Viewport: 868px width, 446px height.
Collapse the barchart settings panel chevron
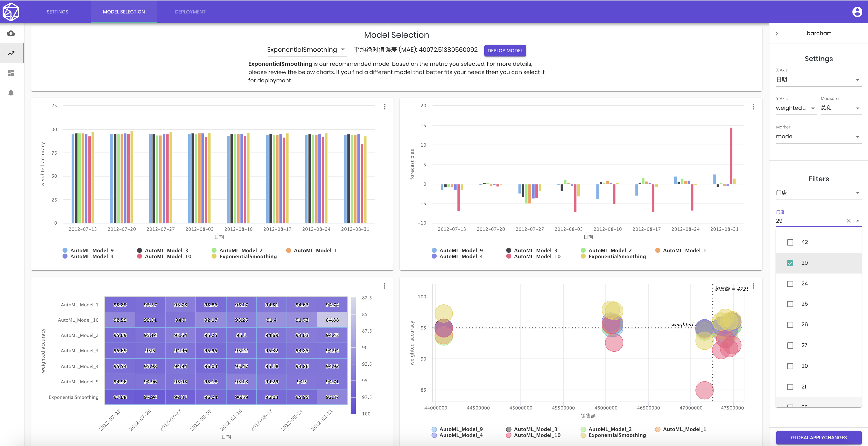point(777,33)
